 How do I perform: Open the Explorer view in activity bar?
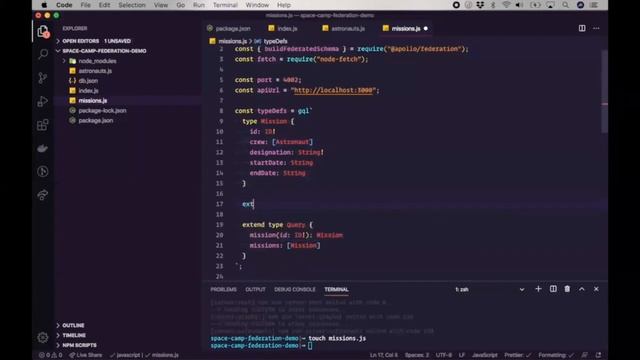coord(43,32)
